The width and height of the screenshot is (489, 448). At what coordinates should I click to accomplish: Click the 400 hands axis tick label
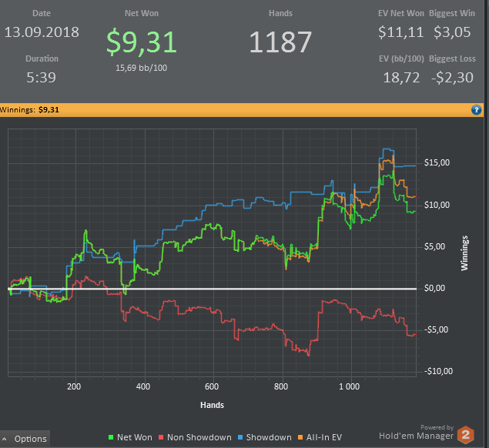[x=143, y=386]
